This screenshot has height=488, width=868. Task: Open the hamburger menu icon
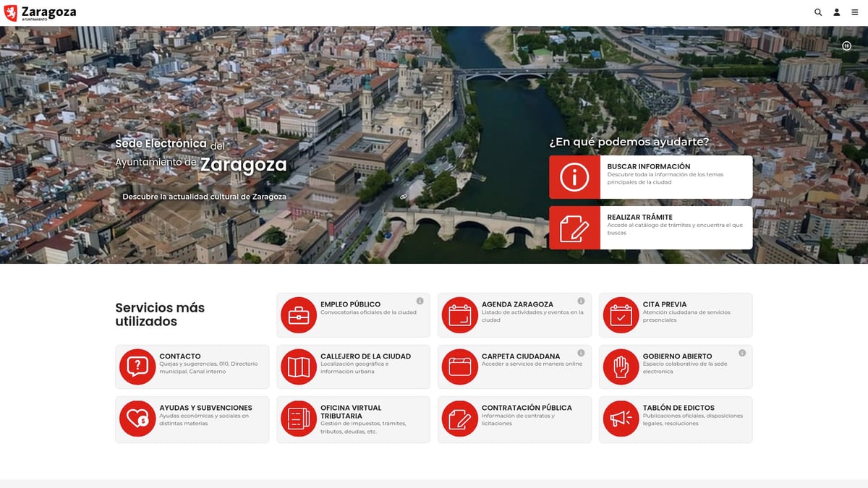[x=855, y=12]
